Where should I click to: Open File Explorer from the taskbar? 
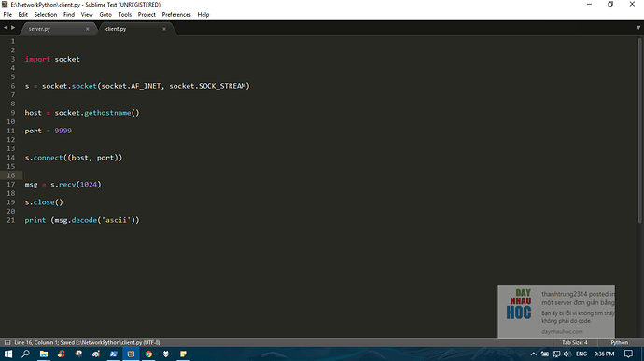(44, 354)
